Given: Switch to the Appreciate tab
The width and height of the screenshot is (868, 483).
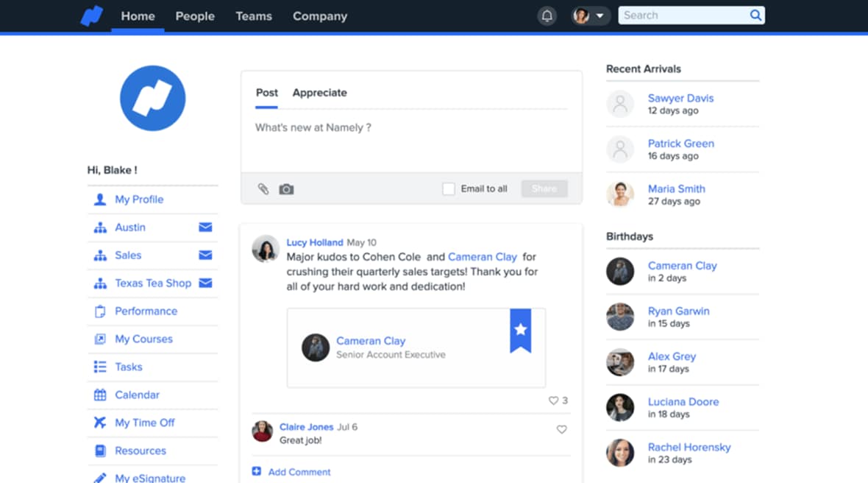Looking at the screenshot, I should [319, 93].
